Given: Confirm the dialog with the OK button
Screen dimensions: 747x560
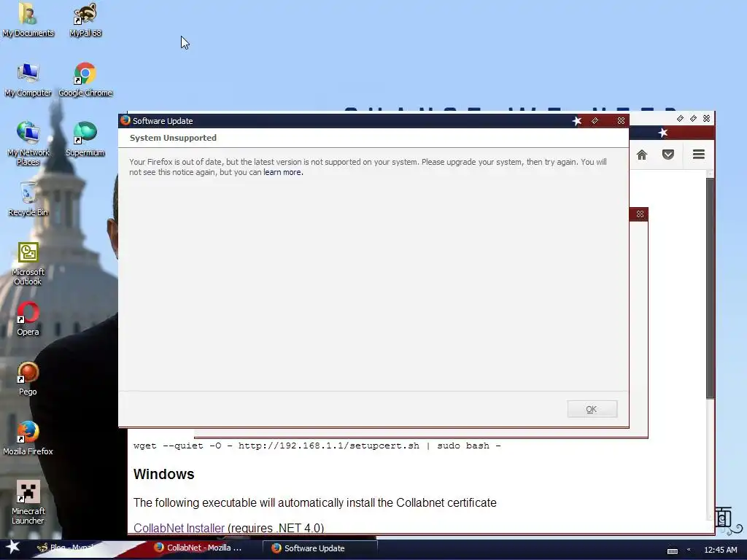Looking at the screenshot, I should click(592, 409).
